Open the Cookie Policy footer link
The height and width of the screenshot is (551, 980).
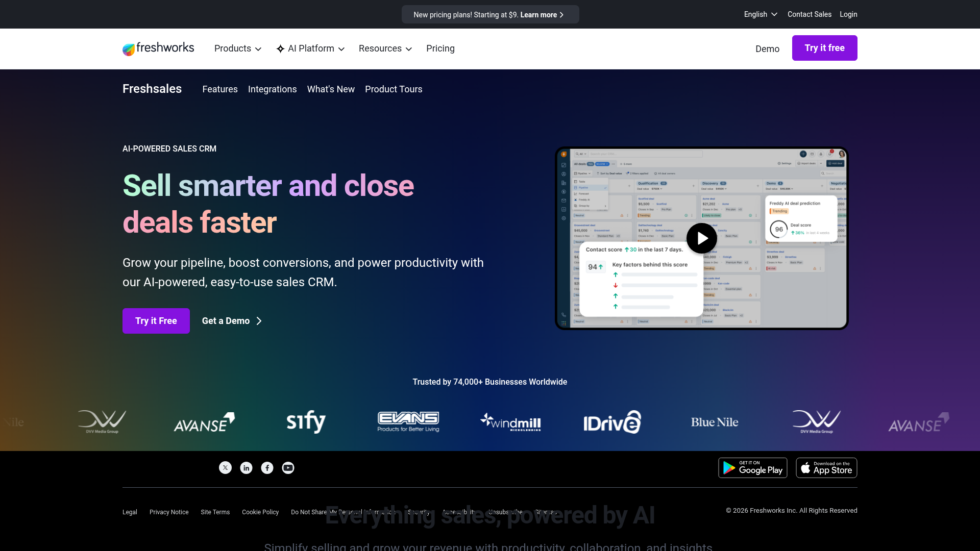point(260,512)
